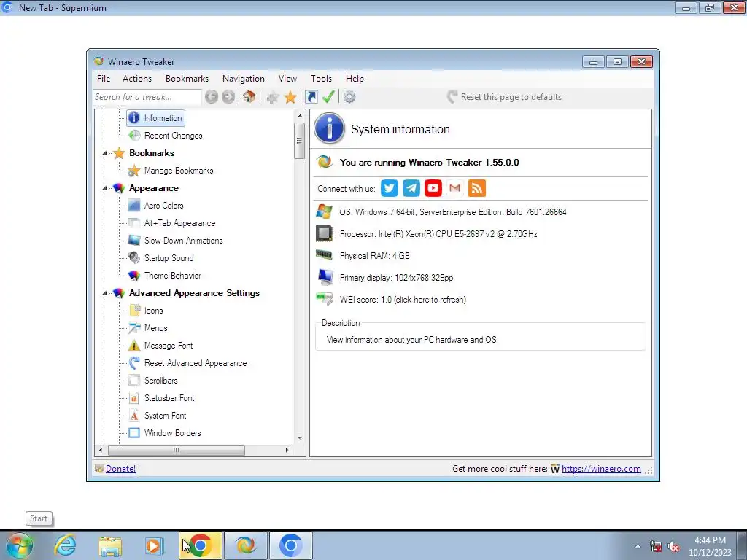Collapse the Bookmarks tree group
The height and width of the screenshot is (560, 747).
click(x=104, y=153)
